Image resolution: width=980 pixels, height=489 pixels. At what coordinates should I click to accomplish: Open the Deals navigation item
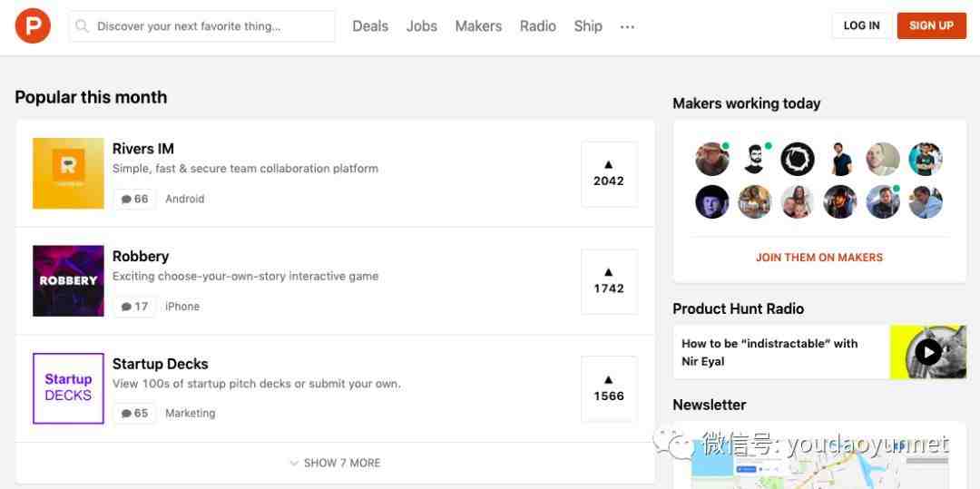pyautogui.click(x=370, y=26)
